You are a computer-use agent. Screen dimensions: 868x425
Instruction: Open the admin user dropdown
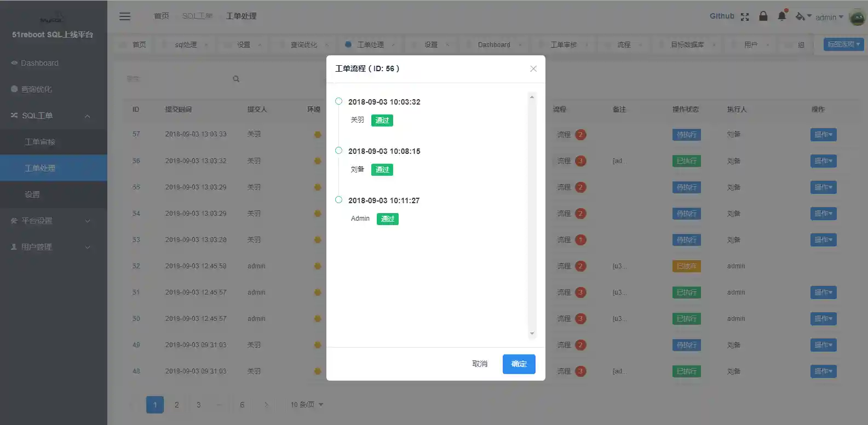point(829,18)
